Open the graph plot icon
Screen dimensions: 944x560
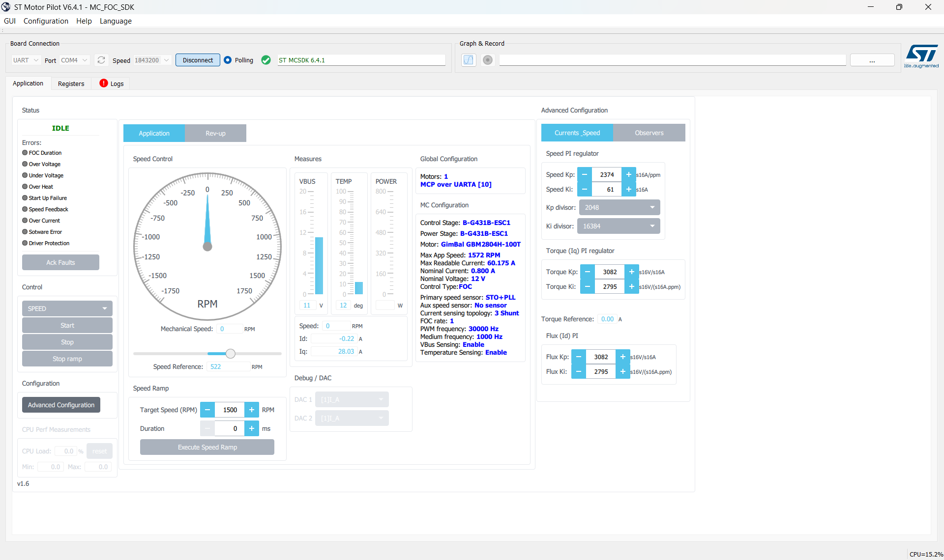click(469, 60)
